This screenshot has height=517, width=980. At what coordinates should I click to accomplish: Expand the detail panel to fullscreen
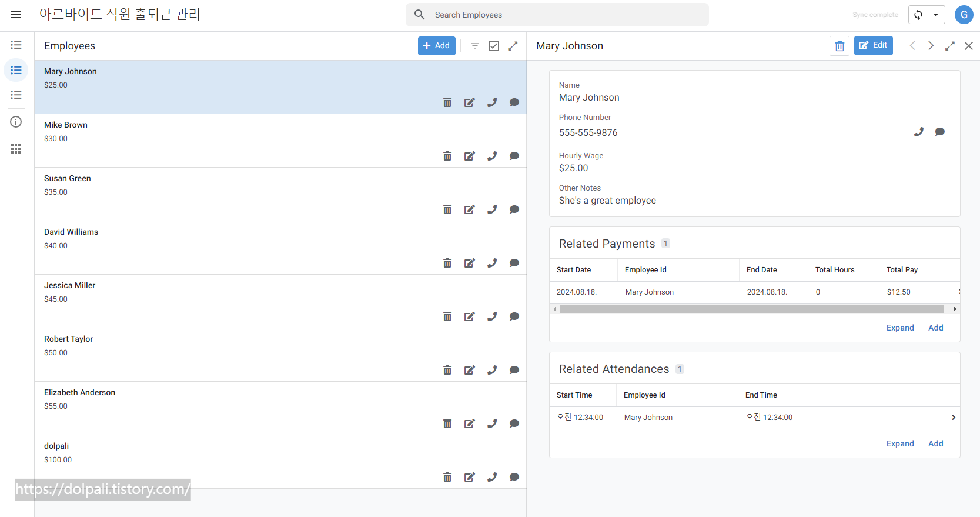point(950,45)
